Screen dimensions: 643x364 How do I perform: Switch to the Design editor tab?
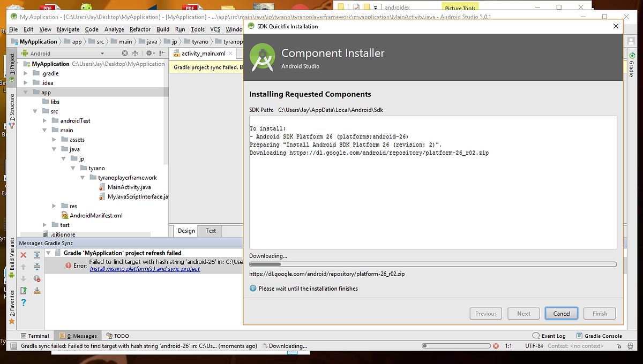click(186, 231)
